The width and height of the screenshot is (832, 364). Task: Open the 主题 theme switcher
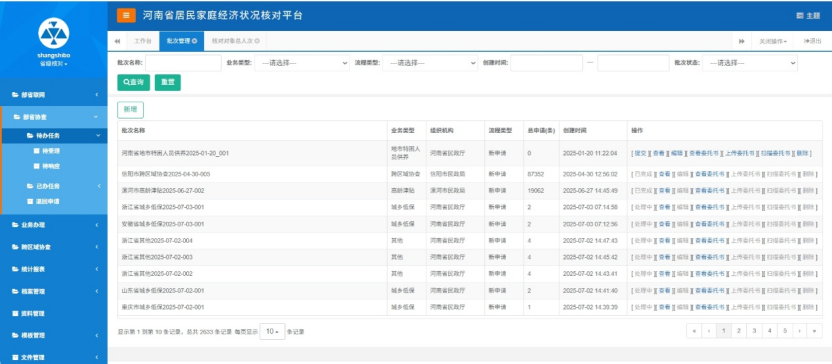809,16
